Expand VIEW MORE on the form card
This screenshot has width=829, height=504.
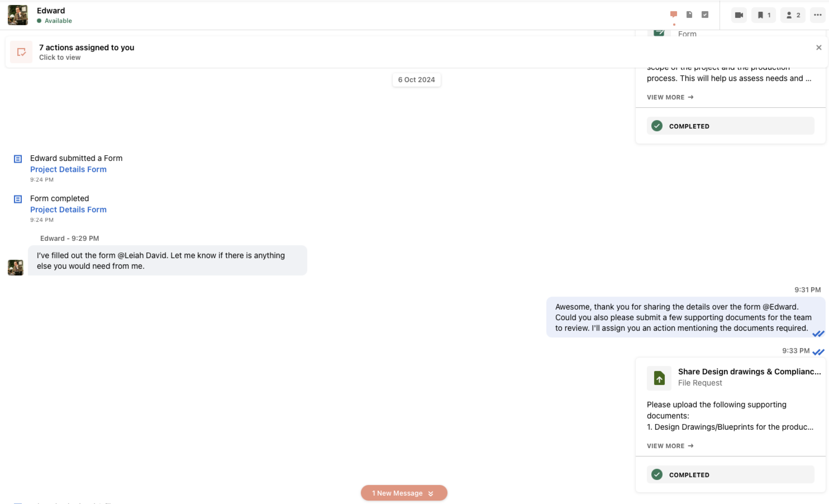coord(670,97)
